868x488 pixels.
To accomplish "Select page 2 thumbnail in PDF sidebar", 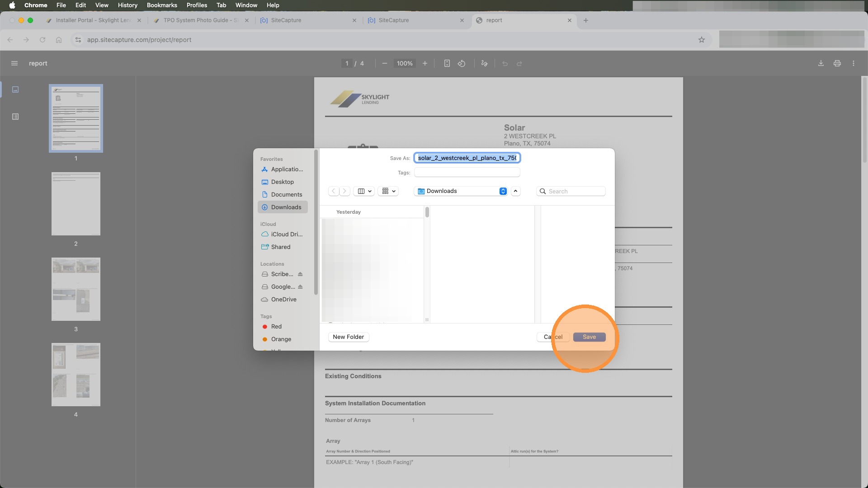I will pos(76,204).
